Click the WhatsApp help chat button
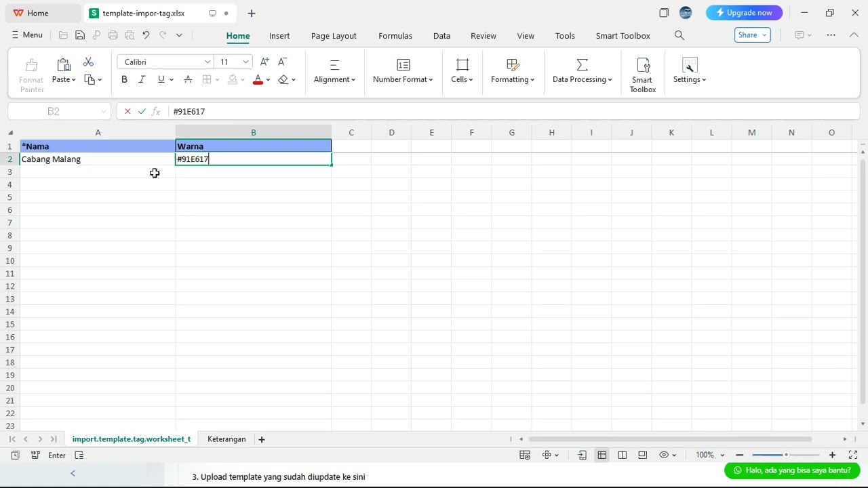This screenshot has width=868, height=488. (x=792, y=470)
